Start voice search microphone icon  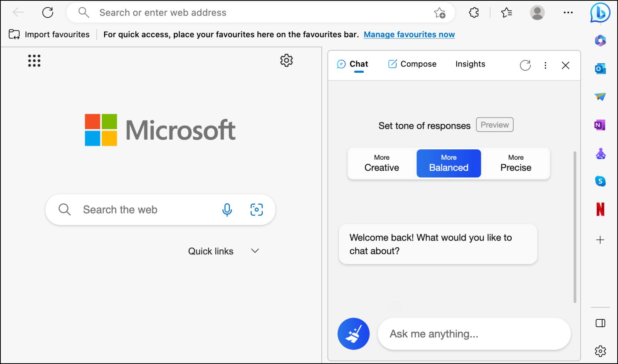point(227,210)
